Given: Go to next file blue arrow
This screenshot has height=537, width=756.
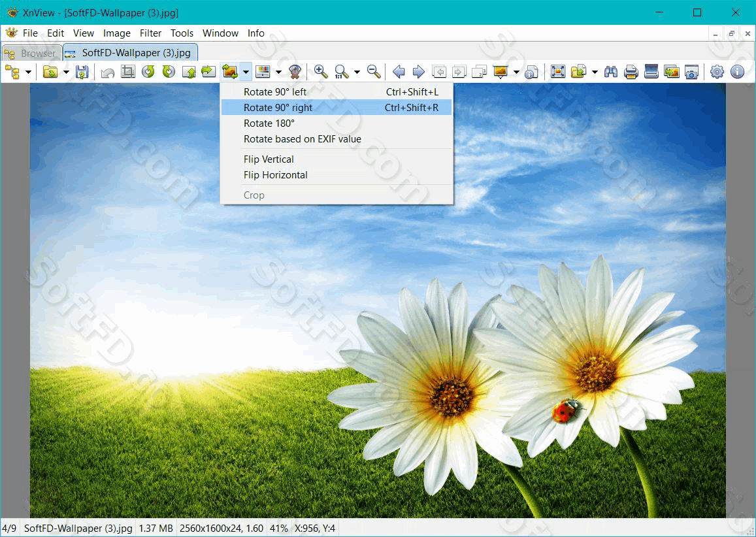Looking at the screenshot, I should 418,72.
